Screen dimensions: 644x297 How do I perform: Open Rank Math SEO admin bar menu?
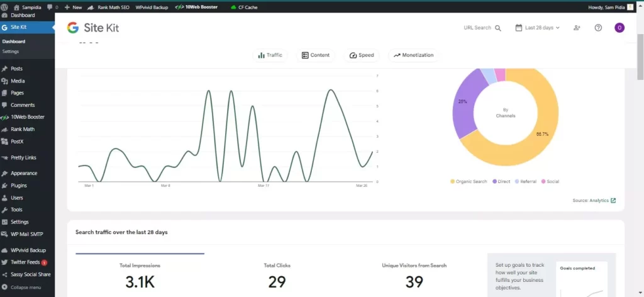pos(109,7)
